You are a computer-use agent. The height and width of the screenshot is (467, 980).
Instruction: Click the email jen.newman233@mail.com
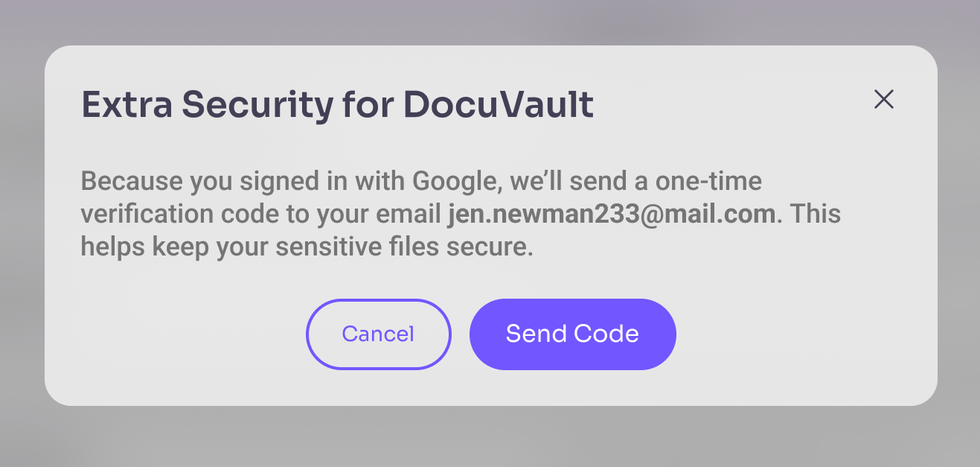612,215
